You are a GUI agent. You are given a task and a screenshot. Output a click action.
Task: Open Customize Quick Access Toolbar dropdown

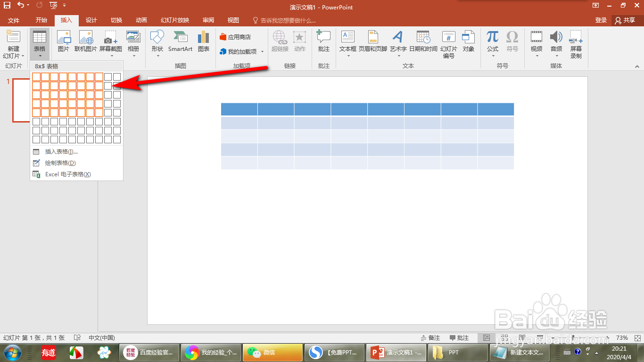coord(64,6)
